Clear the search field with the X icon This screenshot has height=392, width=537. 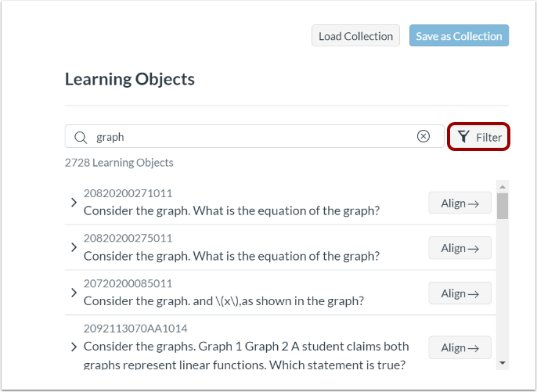[423, 136]
